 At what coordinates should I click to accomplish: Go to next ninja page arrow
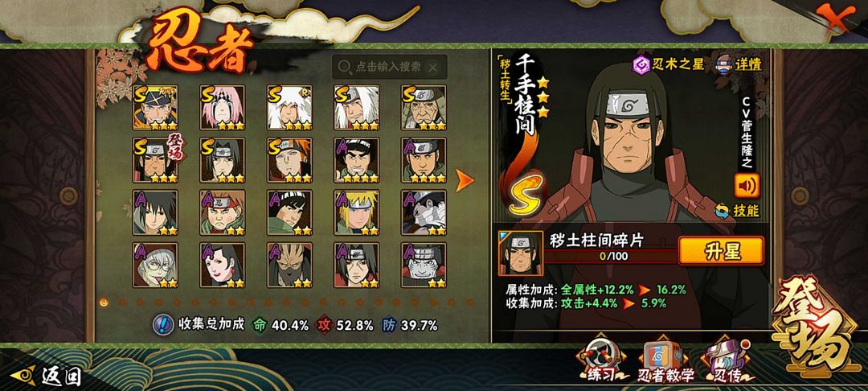[465, 180]
